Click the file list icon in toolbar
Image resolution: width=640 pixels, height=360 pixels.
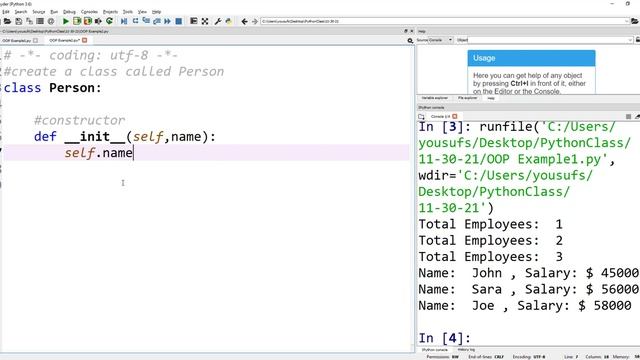pos(40,21)
